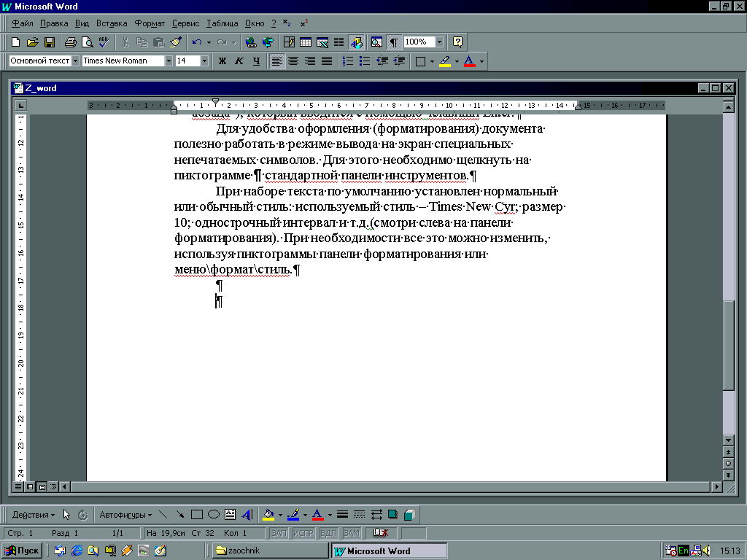Select the Arrow drawing tool
Screen dimensions: 747x560
pyautogui.click(x=179, y=514)
